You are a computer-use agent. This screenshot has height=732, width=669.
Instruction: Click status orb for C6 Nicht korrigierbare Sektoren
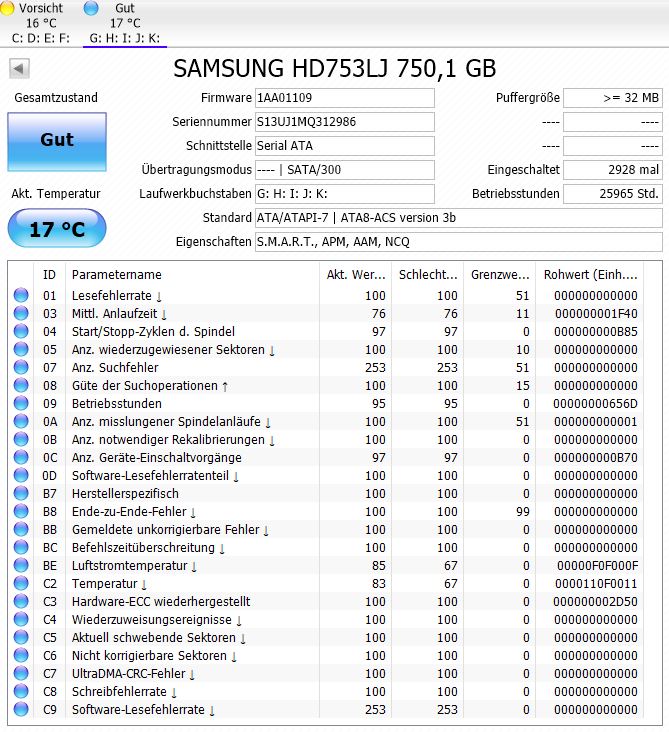click(x=21, y=655)
